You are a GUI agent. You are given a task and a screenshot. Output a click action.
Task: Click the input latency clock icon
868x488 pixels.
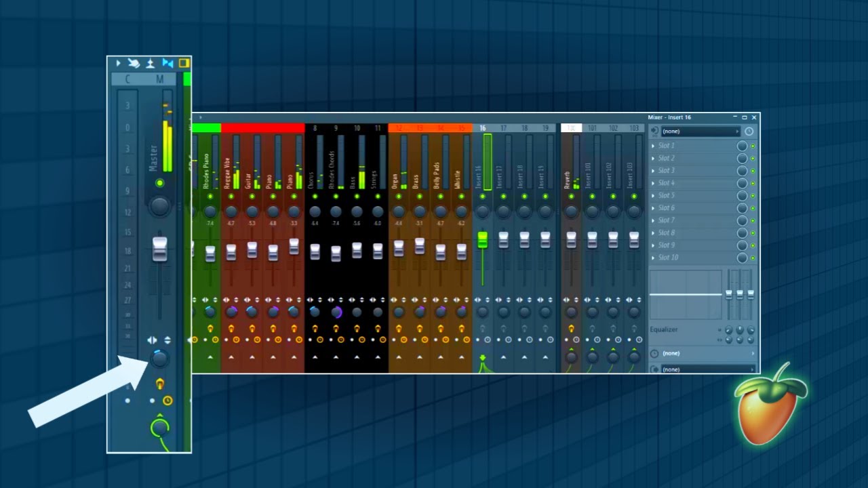click(x=749, y=131)
